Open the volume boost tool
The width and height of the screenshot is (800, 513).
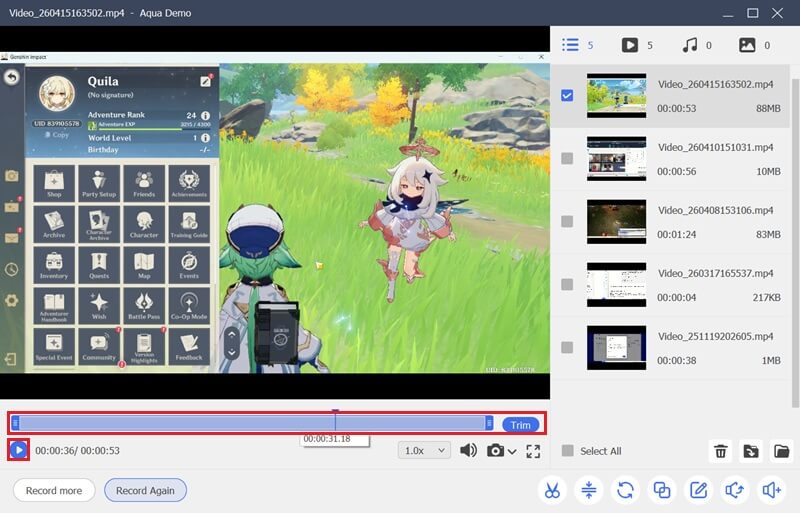tap(771, 490)
